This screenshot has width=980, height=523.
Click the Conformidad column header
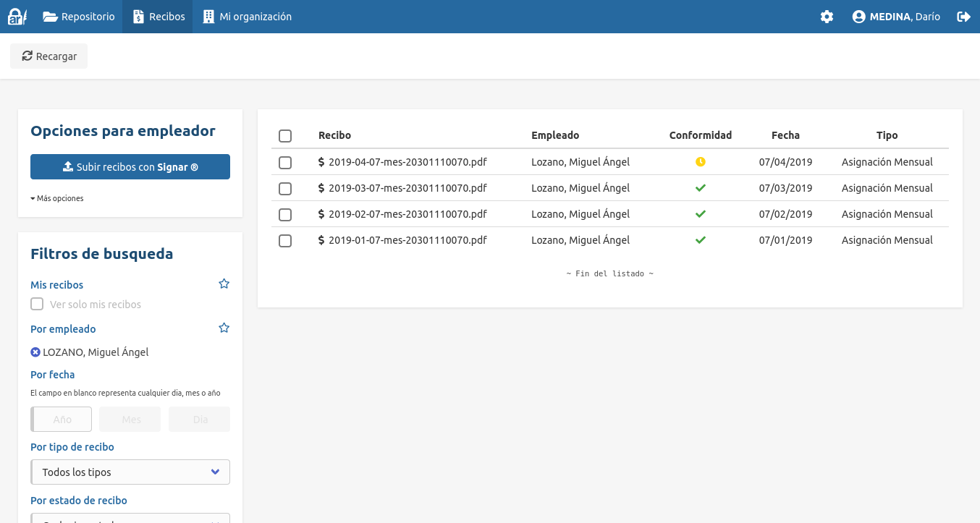click(x=701, y=135)
